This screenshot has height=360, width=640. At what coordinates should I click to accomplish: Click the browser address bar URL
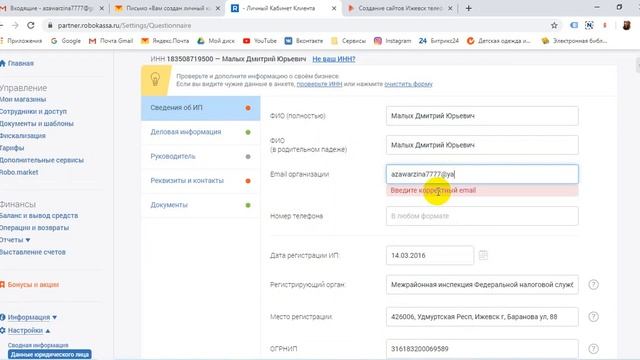(x=124, y=25)
